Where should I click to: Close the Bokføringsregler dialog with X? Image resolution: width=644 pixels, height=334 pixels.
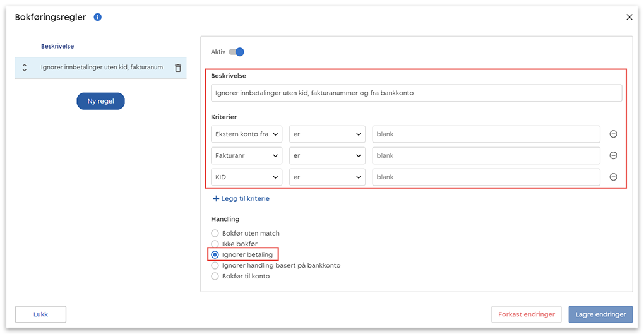coord(629,17)
